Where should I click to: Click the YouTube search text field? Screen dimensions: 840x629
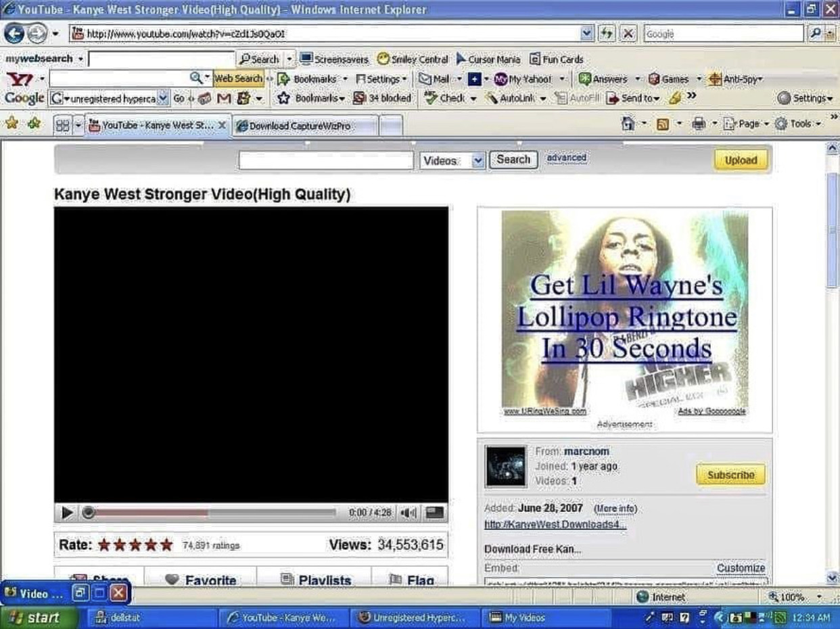(x=326, y=160)
